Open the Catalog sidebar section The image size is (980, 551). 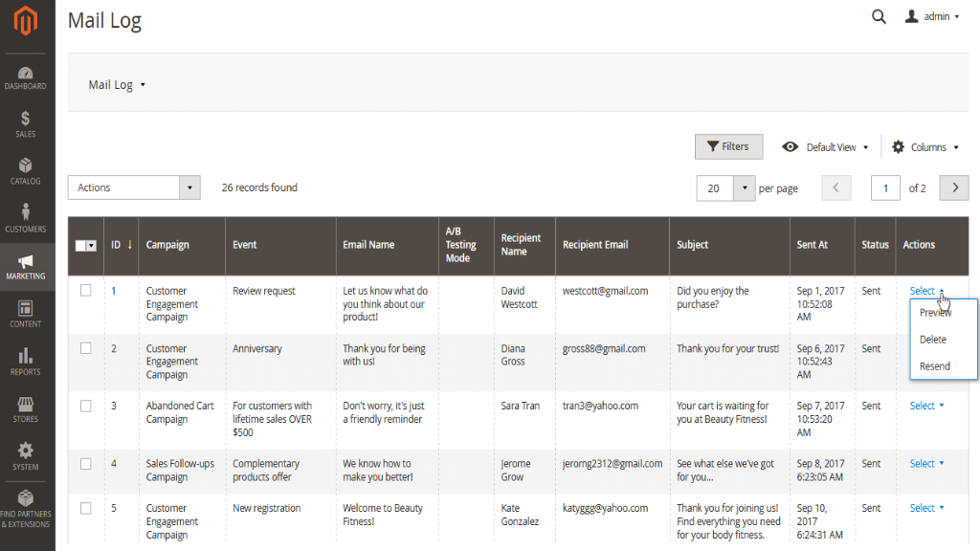coord(26,172)
